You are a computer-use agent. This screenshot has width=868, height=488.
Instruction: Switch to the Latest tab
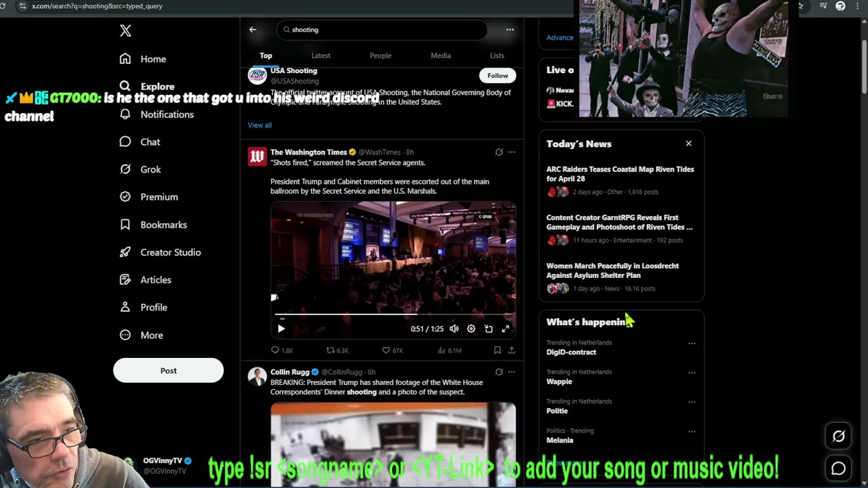pyautogui.click(x=321, y=56)
